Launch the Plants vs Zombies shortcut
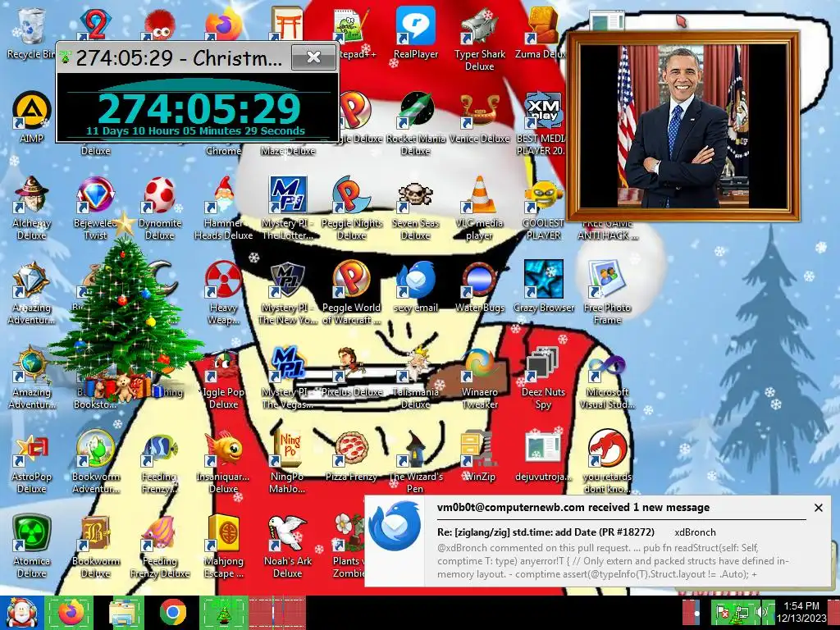Screen dimensions: 840x630 348,546
